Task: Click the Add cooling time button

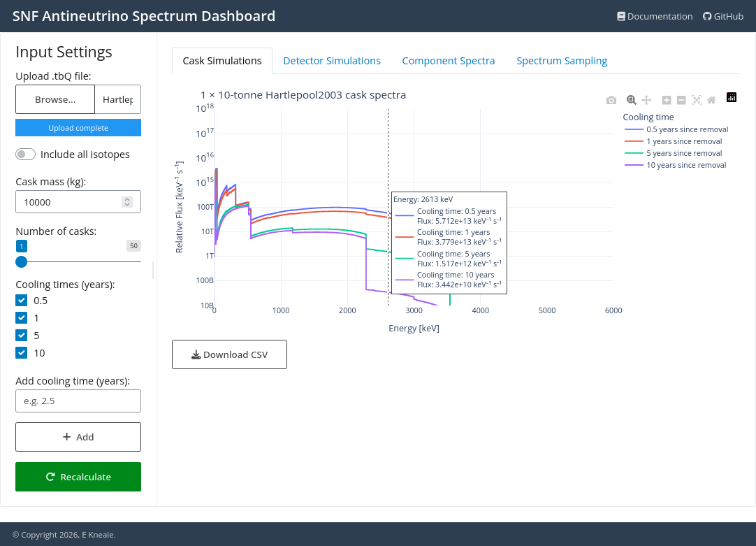Action: pyautogui.click(x=78, y=437)
